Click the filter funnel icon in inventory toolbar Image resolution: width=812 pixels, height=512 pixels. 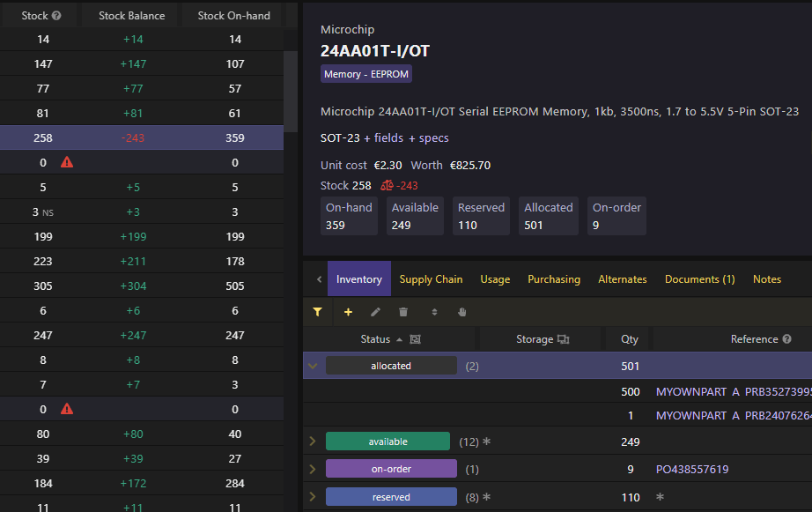(x=317, y=312)
